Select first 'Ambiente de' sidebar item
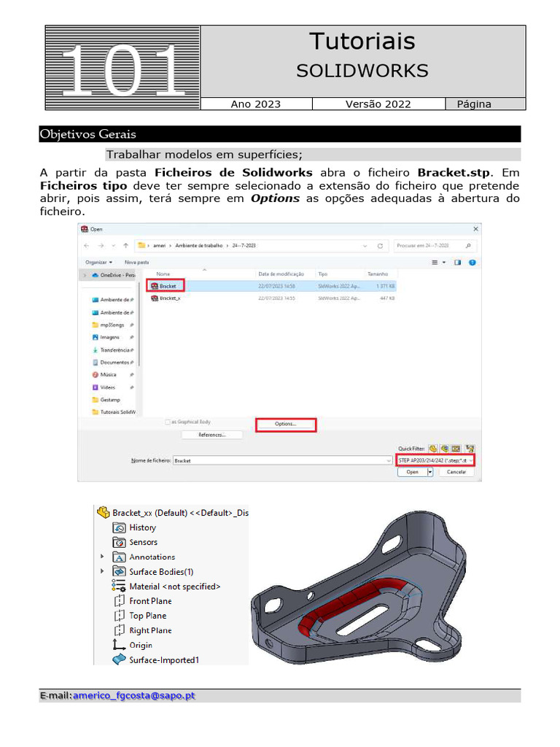Screen dimensions: 560x747 112,300
